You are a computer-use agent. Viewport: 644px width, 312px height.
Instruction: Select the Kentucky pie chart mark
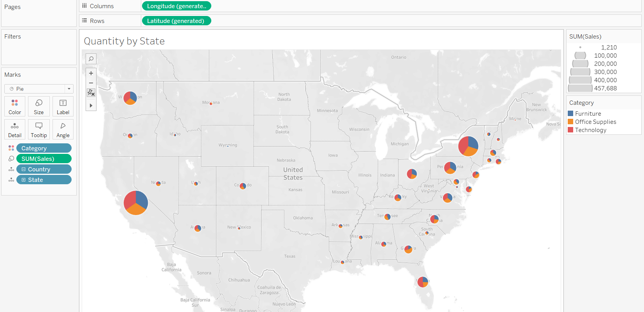[x=398, y=197]
